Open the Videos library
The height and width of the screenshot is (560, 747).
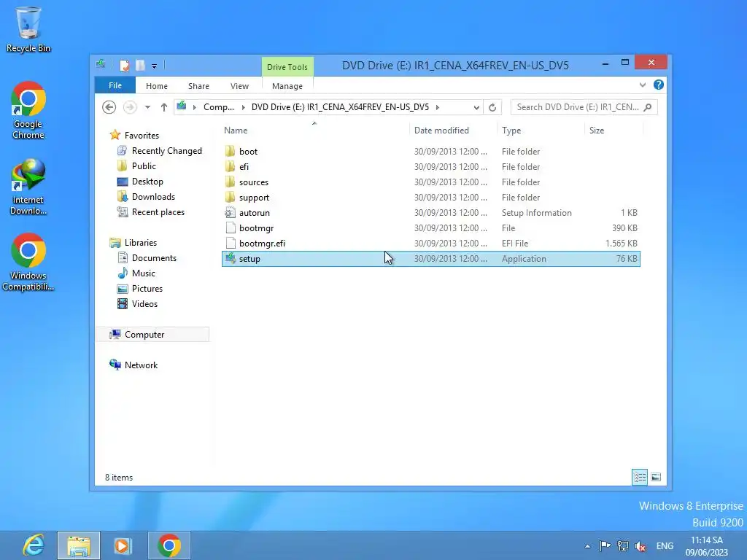[144, 304]
